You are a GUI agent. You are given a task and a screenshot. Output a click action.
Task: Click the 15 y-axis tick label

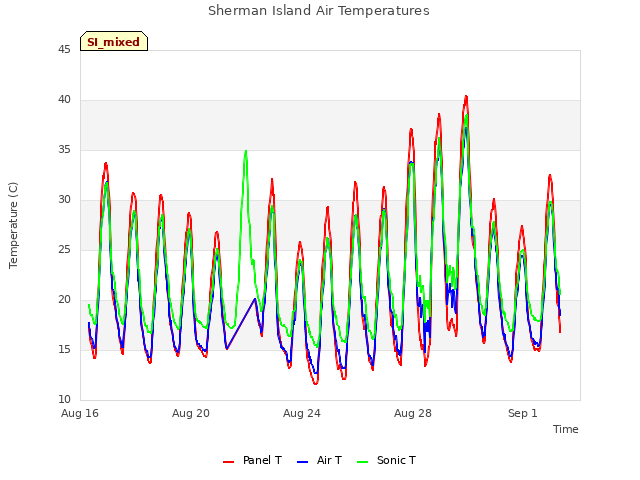64,350
